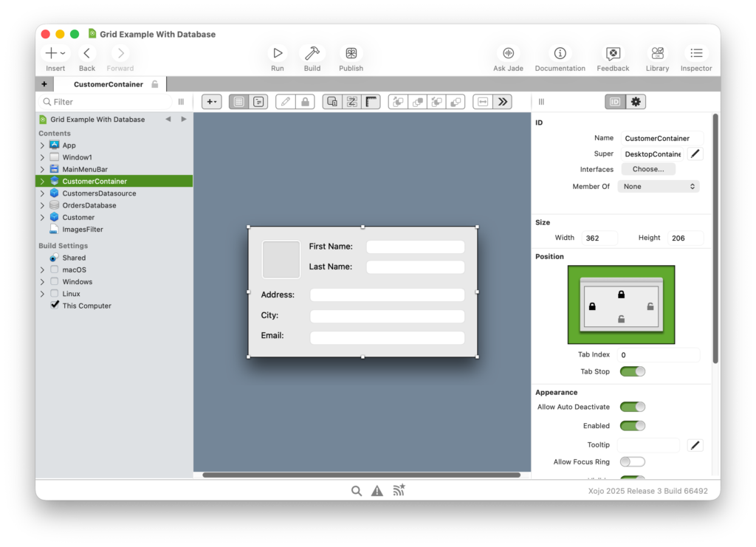
Task: Click the Run button in toolbar
Action: coord(277,54)
